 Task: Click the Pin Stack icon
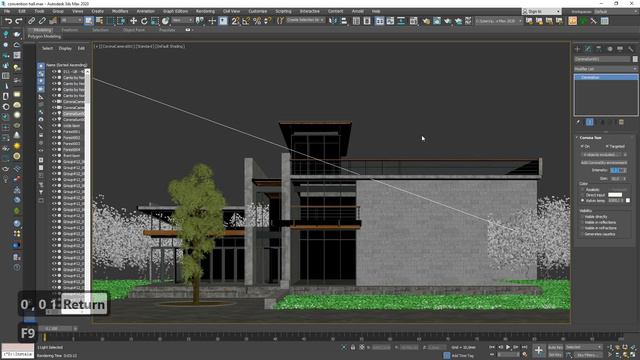pyautogui.click(x=578, y=122)
